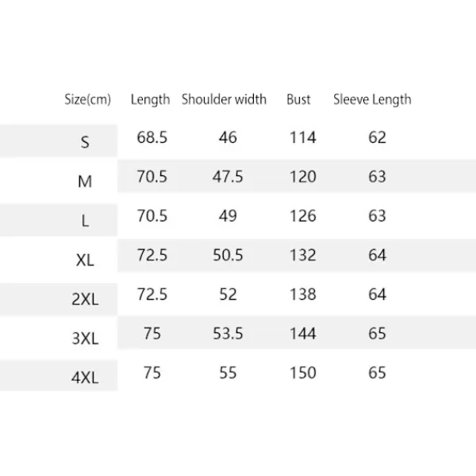
Task: Select the sleeve length value 62
Action: click(377, 137)
